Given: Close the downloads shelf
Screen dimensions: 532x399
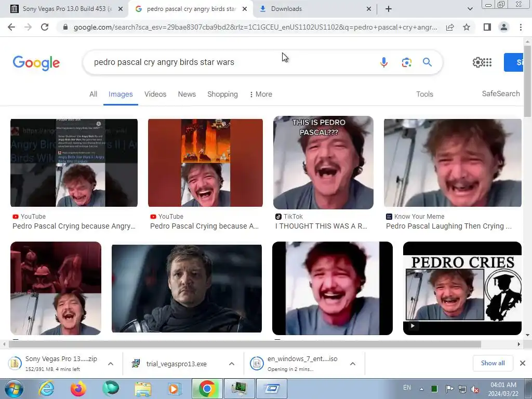Looking at the screenshot, I should pyautogui.click(x=523, y=363).
